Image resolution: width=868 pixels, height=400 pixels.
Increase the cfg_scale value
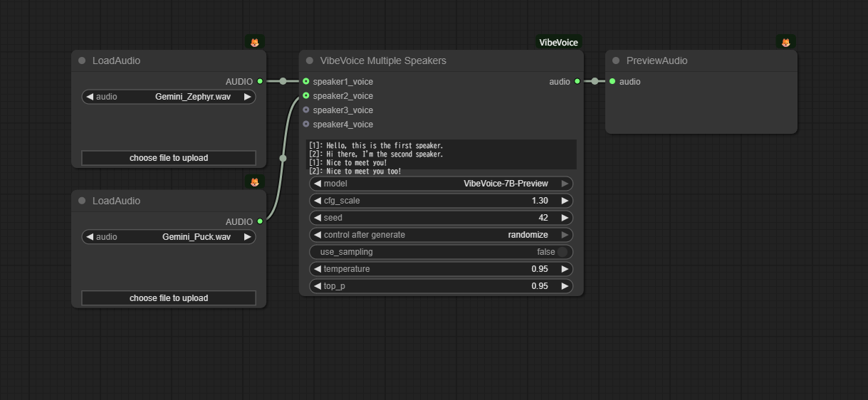click(565, 201)
